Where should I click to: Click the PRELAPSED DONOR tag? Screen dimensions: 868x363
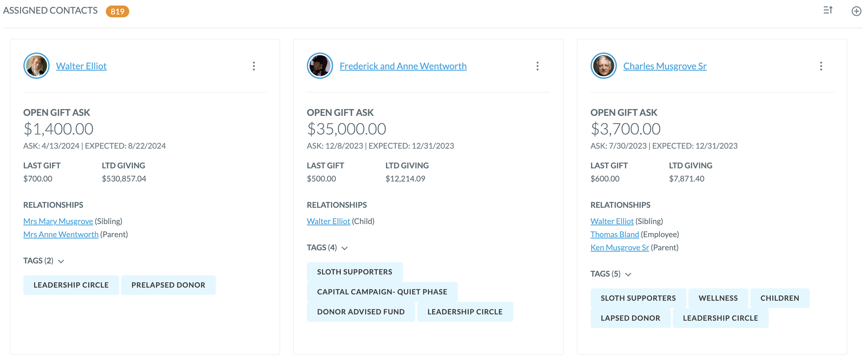coord(168,285)
